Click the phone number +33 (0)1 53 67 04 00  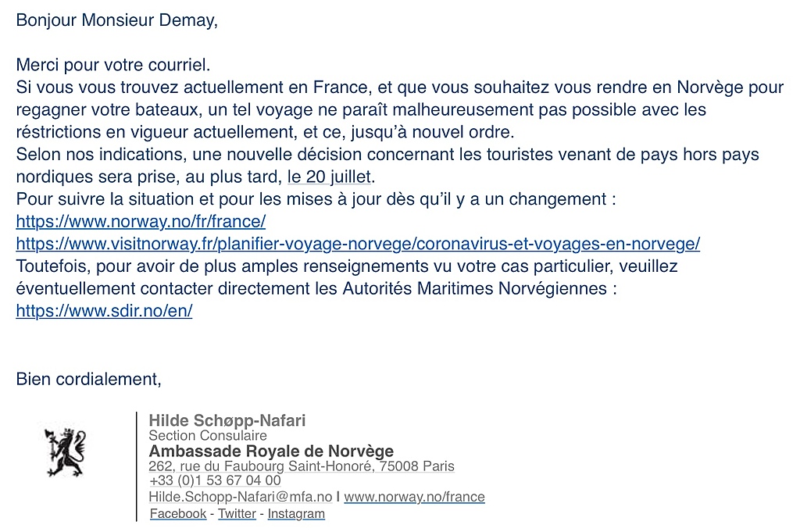(215, 480)
